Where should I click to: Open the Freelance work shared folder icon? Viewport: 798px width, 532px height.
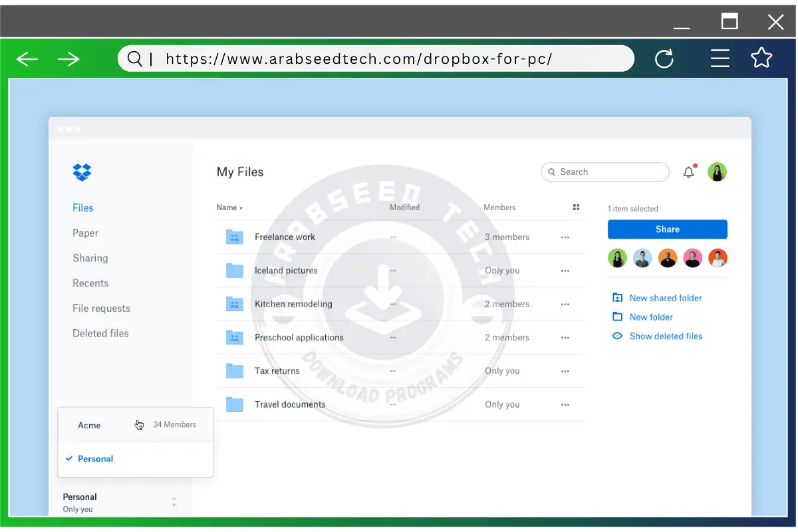[234, 237]
